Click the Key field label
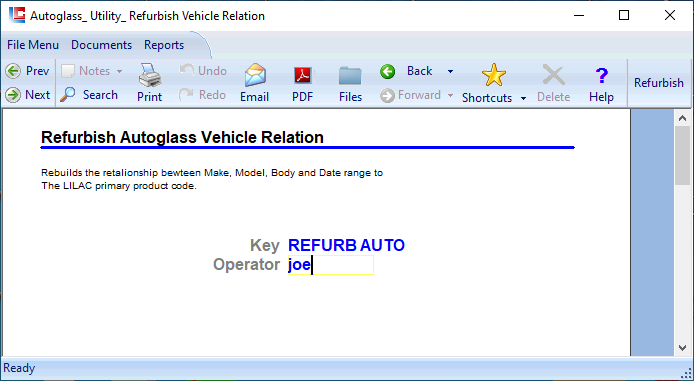694x381 pixels. (265, 245)
